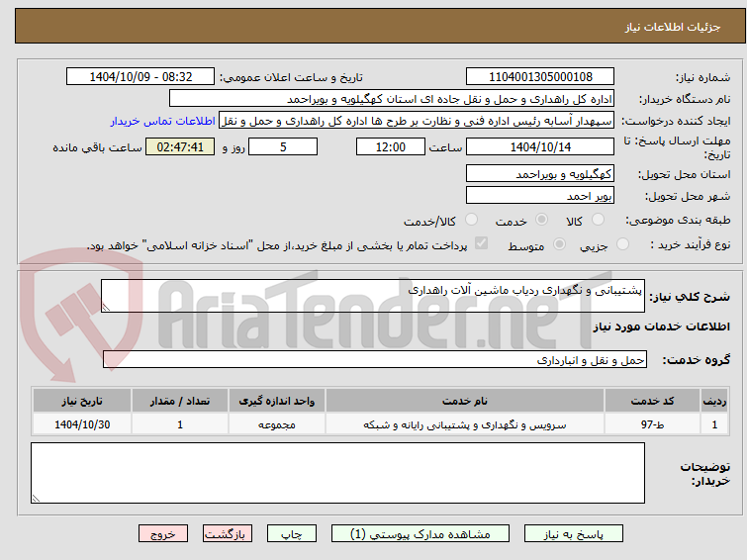Toggle the اسناد خزانه اسلامی payment checkbox
The width and height of the screenshot is (747, 560).
click(x=482, y=243)
